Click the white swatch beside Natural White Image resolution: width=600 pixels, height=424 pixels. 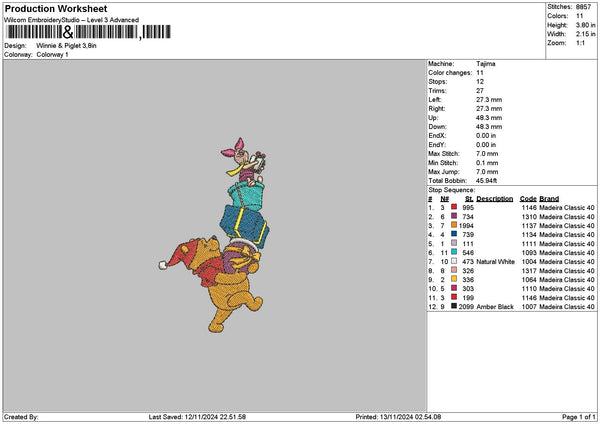[x=454, y=261]
